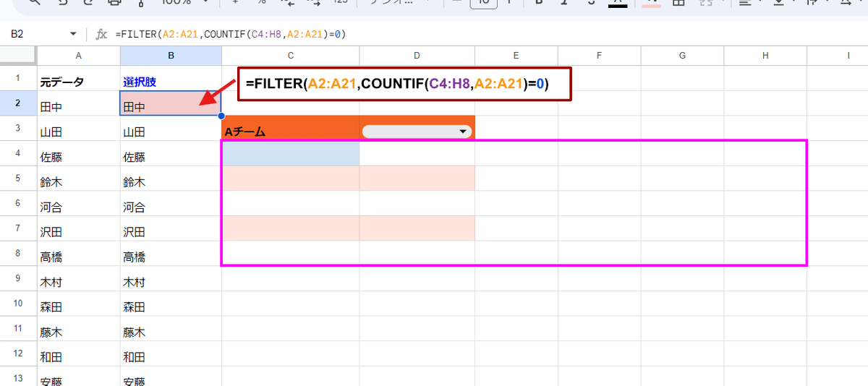Select 河合 in column A
The image size is (868, 386).
click(x=79, y=204)
